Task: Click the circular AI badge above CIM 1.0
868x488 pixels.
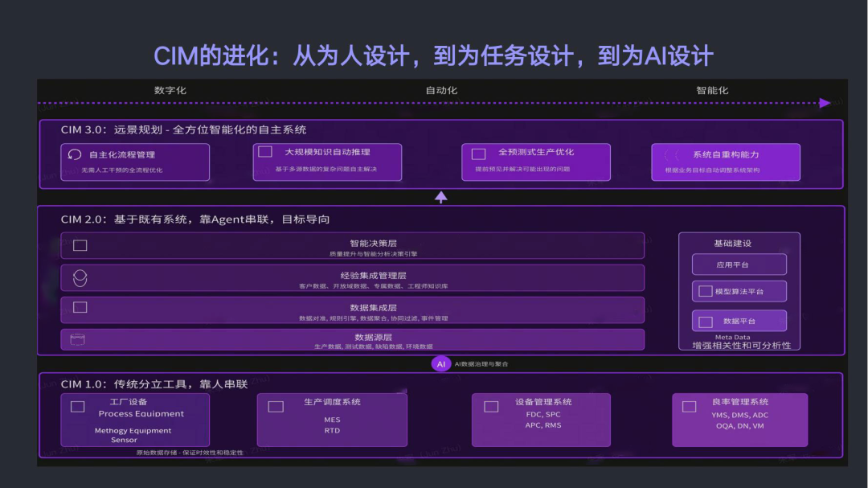Action: pyautogui.click(x=440, y=364)
